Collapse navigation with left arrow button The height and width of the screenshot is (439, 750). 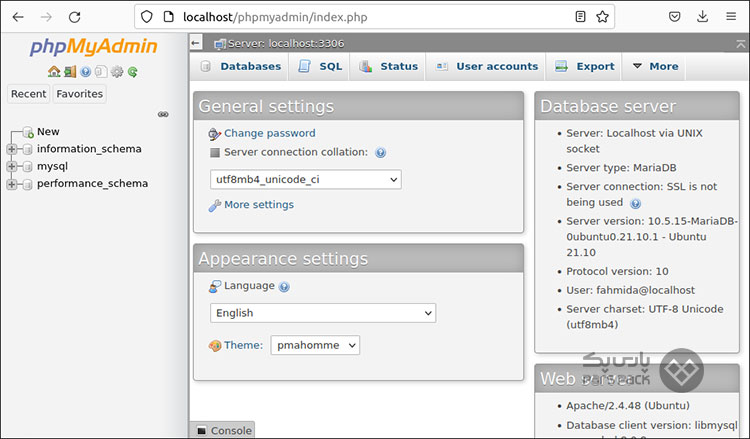[195, 43]
